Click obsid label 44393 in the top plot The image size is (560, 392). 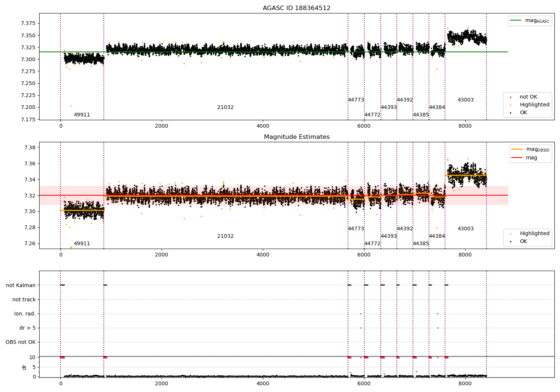tap(389, 108)
